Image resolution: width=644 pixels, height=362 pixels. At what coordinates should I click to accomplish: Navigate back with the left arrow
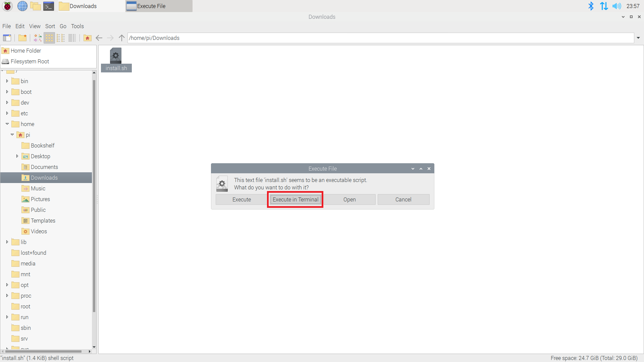tap(99, 38)
